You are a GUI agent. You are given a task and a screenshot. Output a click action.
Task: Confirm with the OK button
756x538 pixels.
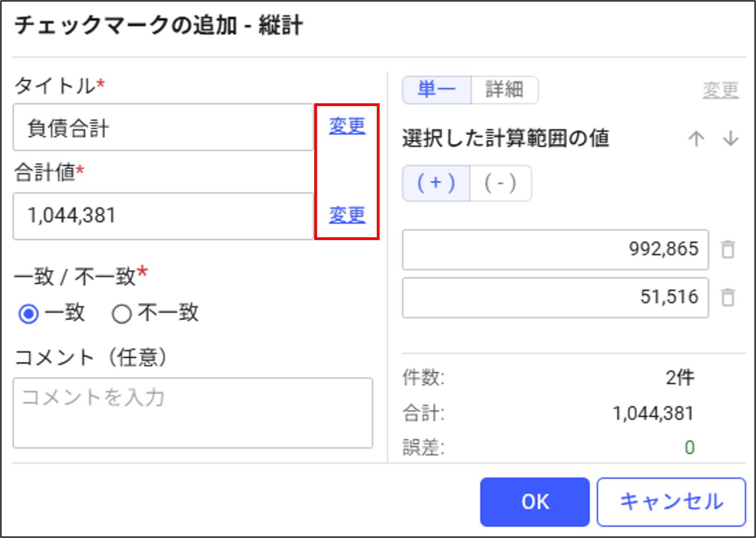point(535,502)
